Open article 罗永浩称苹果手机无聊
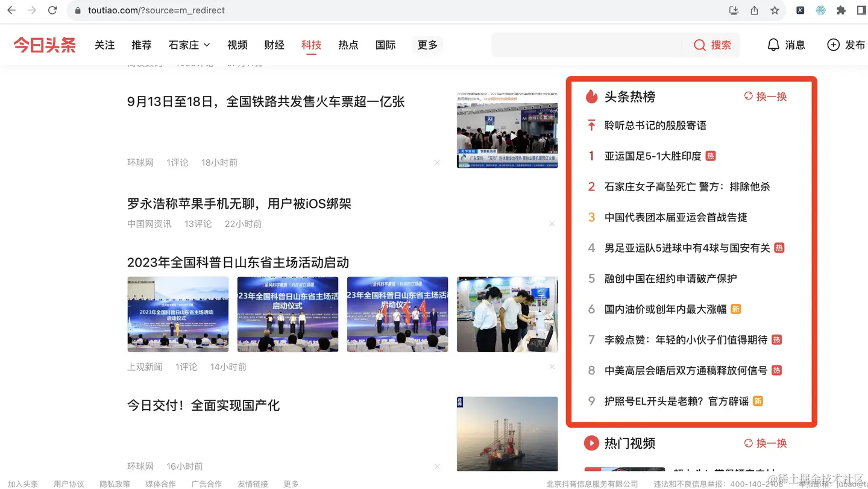The width and height of the screenshot is (868, 489). pos(239,204)
